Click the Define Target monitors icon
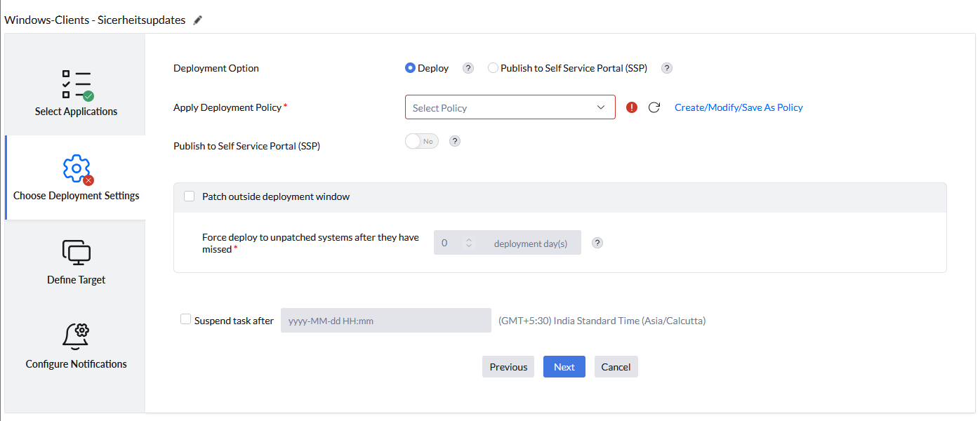Image resolution: width=980 pixels, height=421 pixels. click(x=77, y=253)
